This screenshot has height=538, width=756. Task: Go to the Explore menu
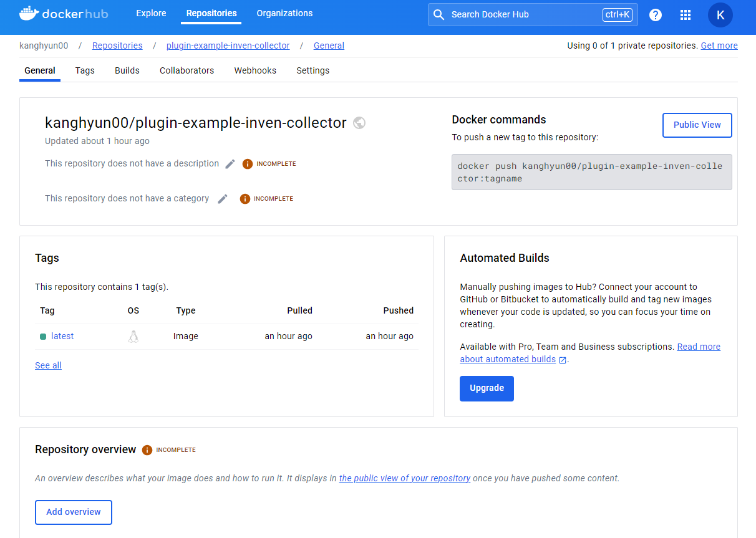pyautogui.click(x=151, y=13)
